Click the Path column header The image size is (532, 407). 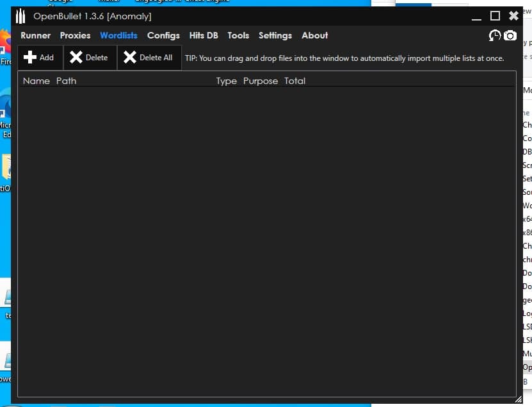(x=66, y=81)
